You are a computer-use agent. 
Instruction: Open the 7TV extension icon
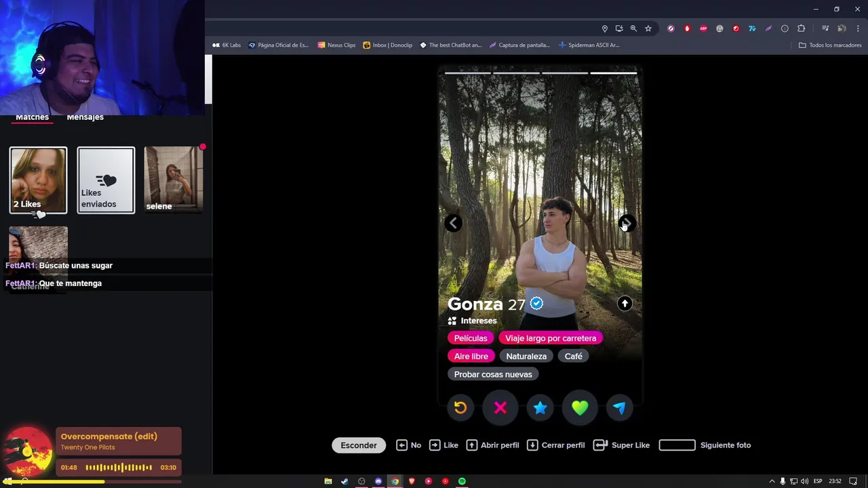[x=752, y=28]
